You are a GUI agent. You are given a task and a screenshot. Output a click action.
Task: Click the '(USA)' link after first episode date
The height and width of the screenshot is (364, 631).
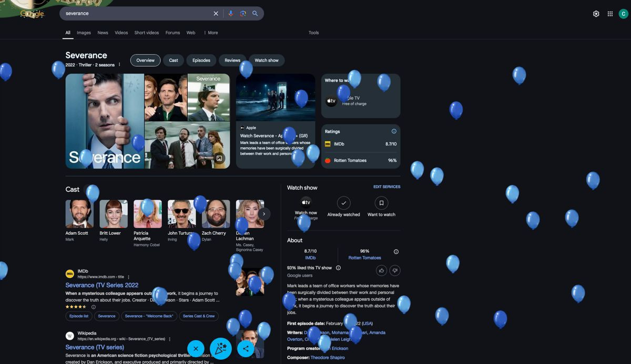click(367, 324)
